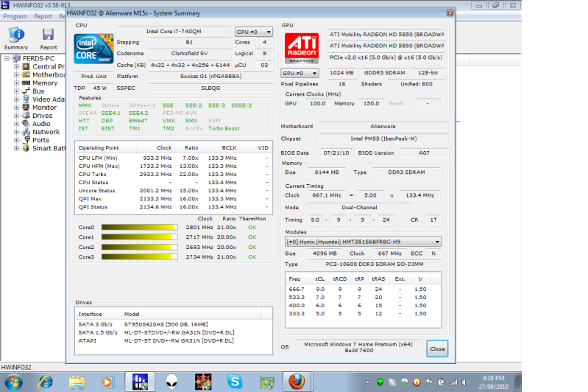
Task: Click the network signal tray icon
Action: [x=453, y=382]
